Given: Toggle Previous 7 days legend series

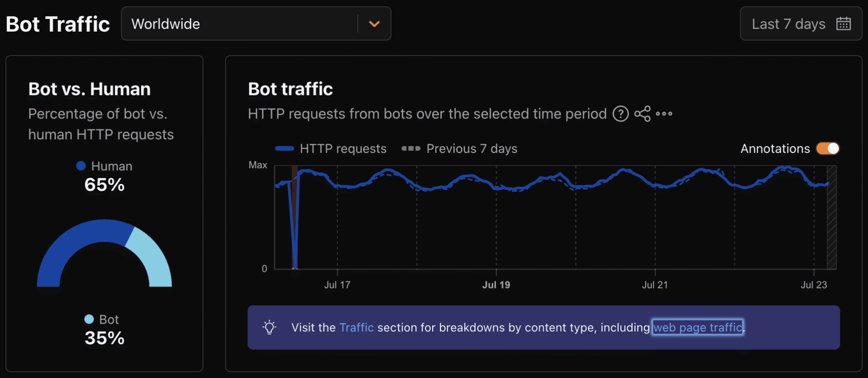Looking at the screenshot, I should point(459,149).
